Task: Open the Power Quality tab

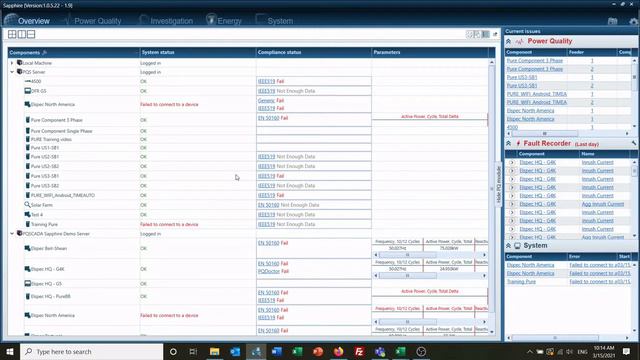Action: tap(92, 20)
